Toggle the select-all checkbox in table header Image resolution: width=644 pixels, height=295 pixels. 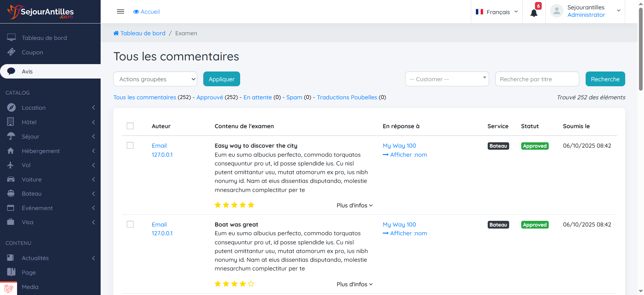130,126
